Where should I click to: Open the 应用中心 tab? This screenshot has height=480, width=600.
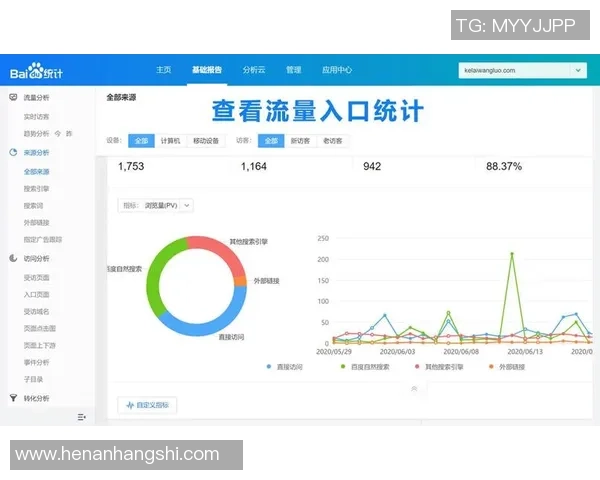(337, 70)
